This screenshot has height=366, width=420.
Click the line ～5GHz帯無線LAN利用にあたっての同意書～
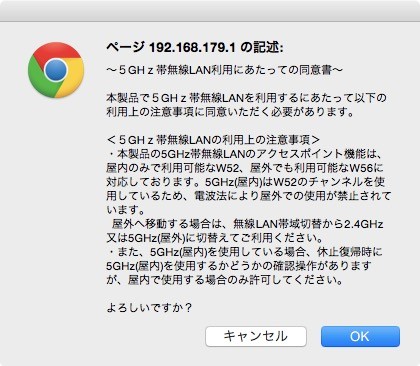pos(224,70)
